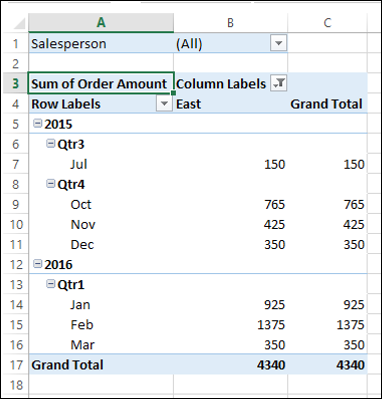Select row 17 header
Viewport: 382px width, 399px height.
click(x=15, y=365)
